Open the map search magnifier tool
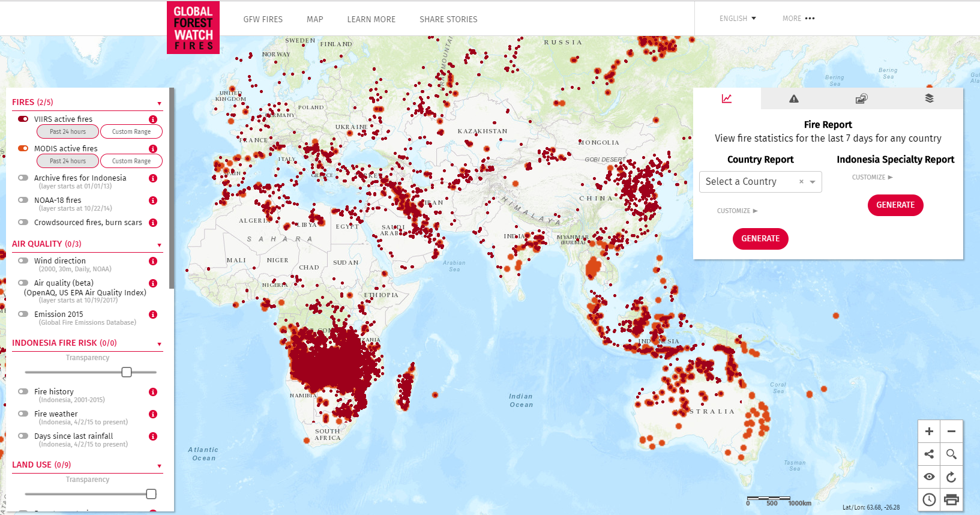980x515 pixels. [951, 454]
